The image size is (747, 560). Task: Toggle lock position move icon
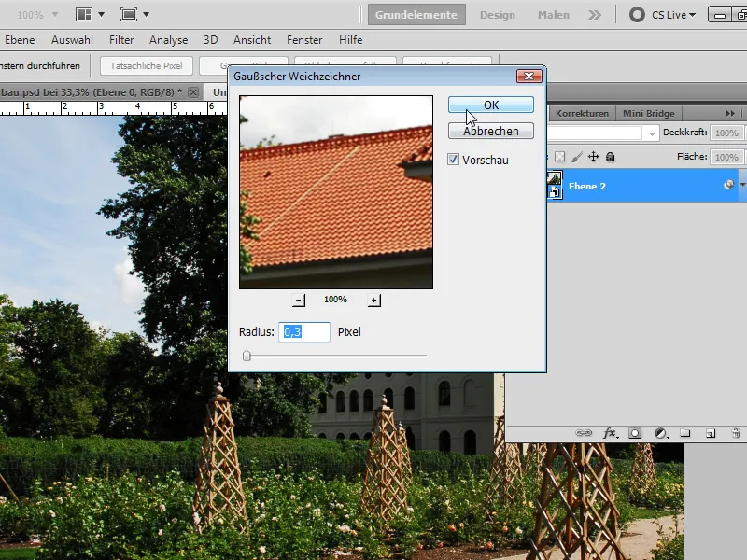593,157
